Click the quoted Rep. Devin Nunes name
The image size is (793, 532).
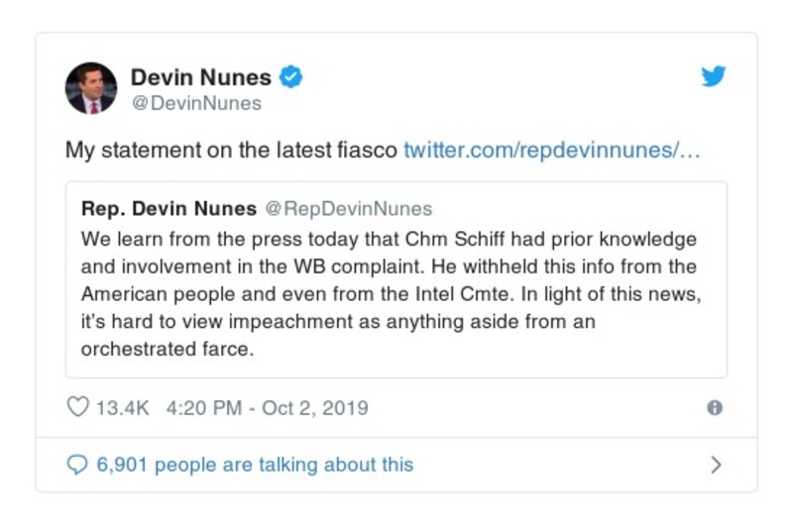pyautogui.click(x=168, y=208)
